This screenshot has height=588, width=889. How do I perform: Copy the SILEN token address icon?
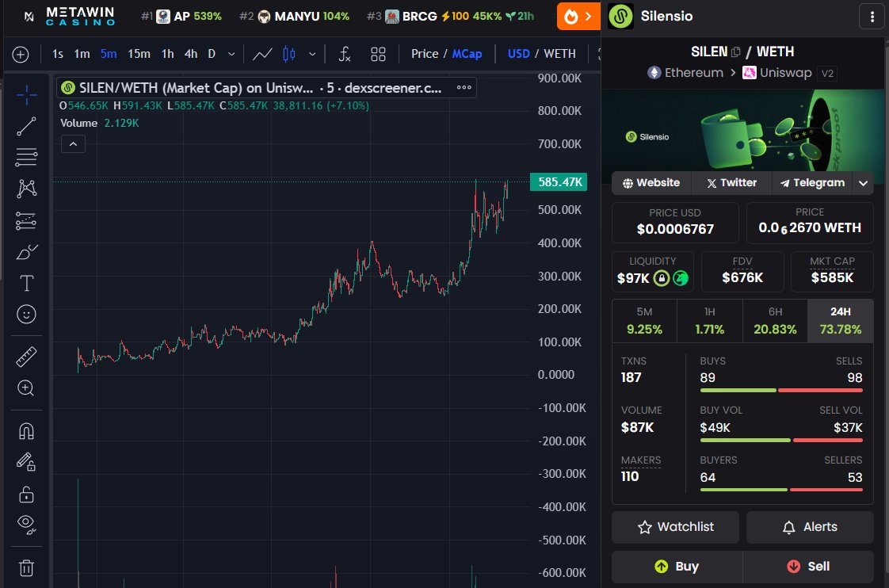coord(736,52)
